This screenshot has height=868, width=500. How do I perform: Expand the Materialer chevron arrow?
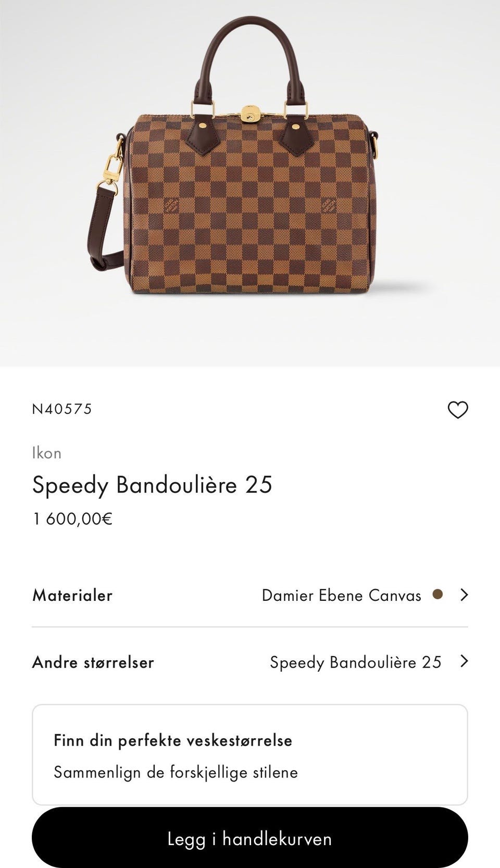pyautogui.click(x=464, y=595)
